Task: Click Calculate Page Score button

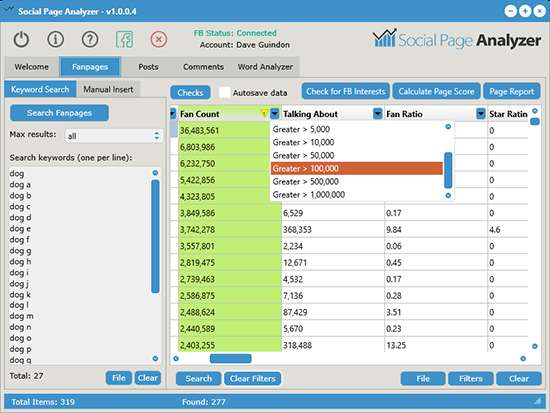Action: pyautogui.click(x=436, y=91)
